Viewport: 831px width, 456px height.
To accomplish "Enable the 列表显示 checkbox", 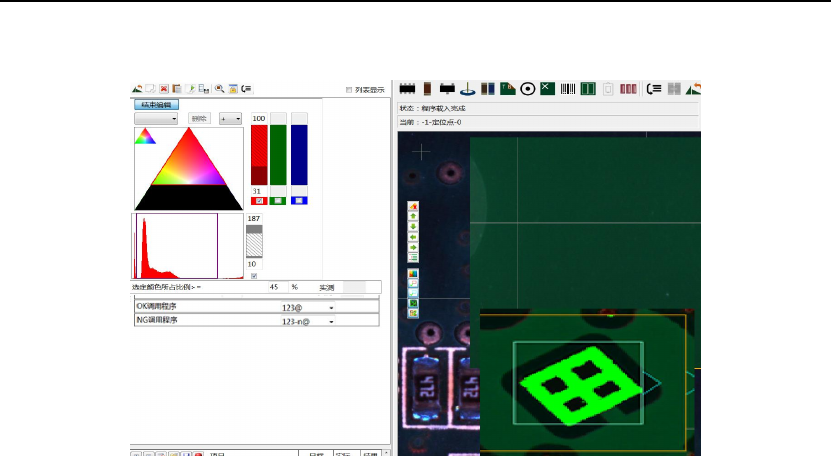I will point(348,89).
